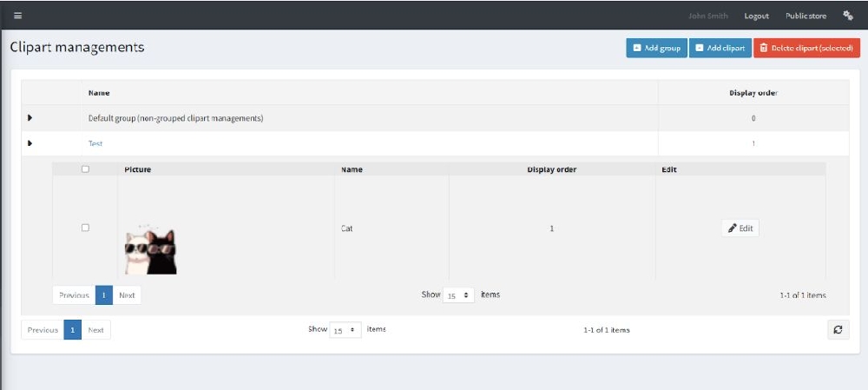
Task: Toggle the select-all checkbox in Picture header
Action: (x=85, y=169)
